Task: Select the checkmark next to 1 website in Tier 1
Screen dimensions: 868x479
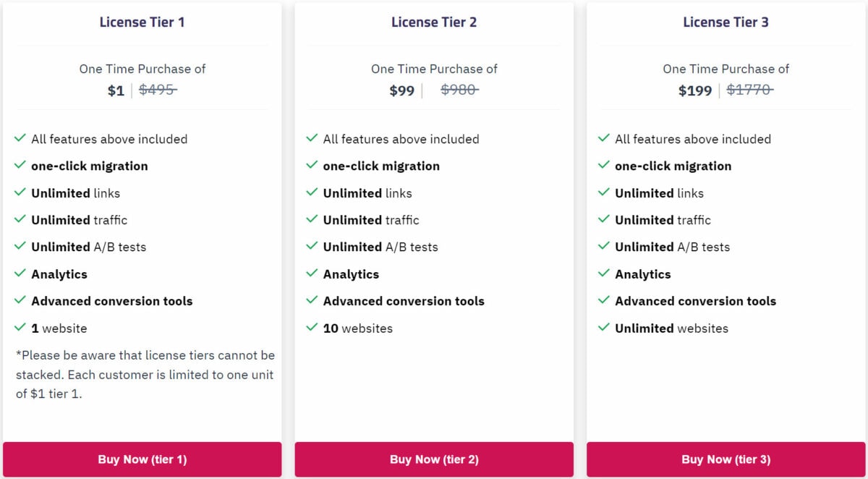Action: 20,328
